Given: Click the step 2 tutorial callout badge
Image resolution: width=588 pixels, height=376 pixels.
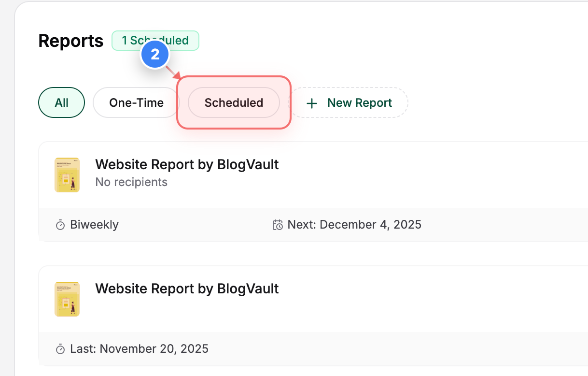Looking at the screenshot, I should [x=155, y=54].
